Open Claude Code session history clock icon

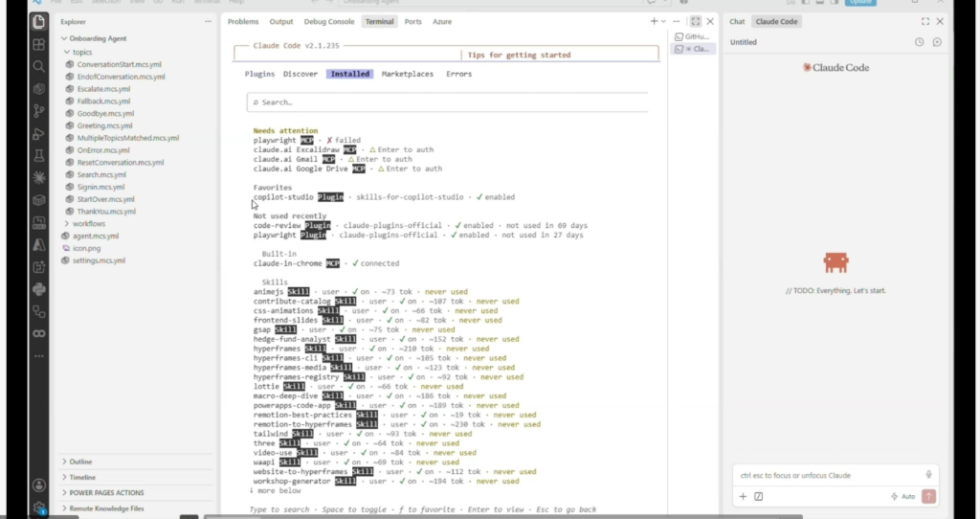coord(919,42)
